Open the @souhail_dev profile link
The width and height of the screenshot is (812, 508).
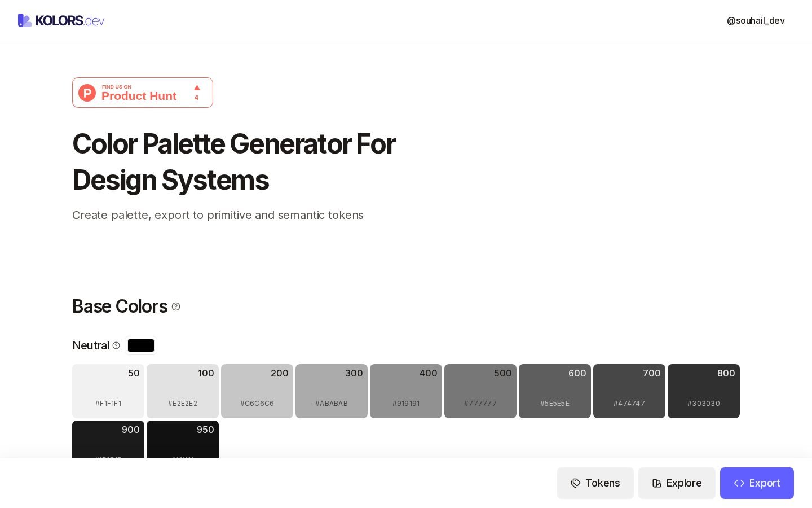[756, 20]
